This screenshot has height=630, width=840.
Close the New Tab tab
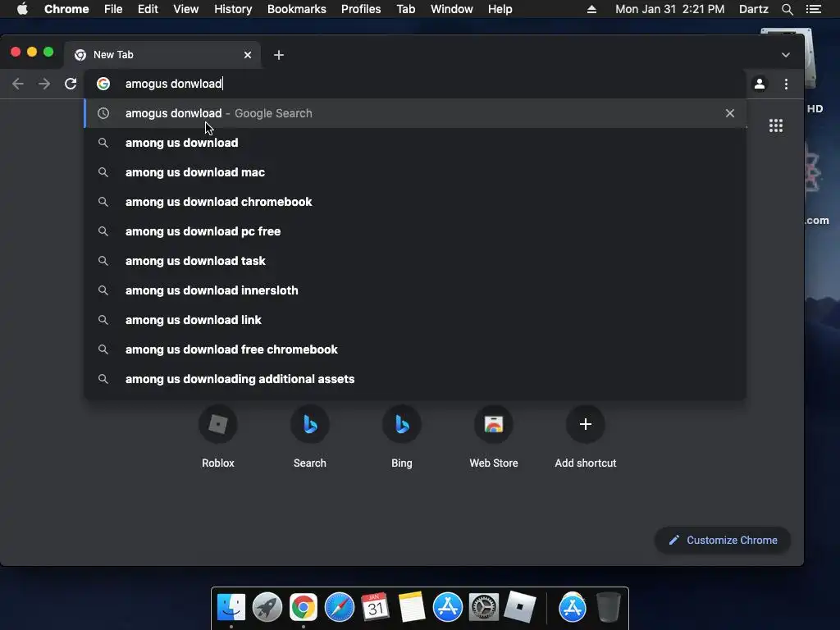click(x=248, y=55)
